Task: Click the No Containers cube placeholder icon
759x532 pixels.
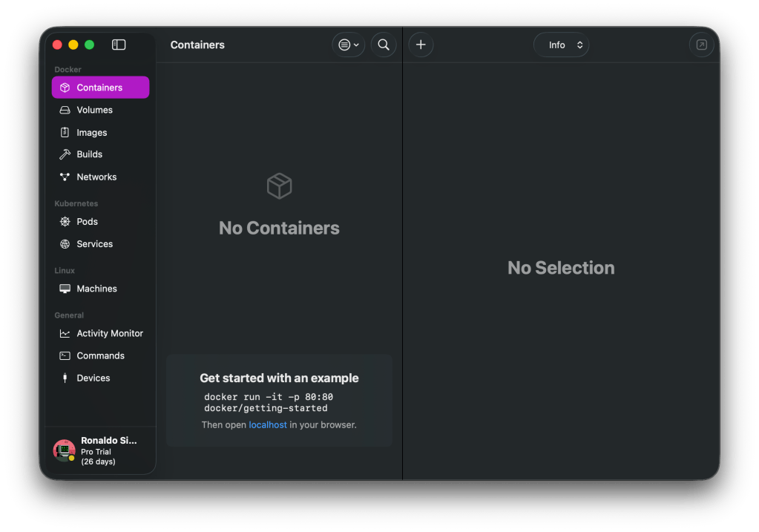Action: point(279,186)
